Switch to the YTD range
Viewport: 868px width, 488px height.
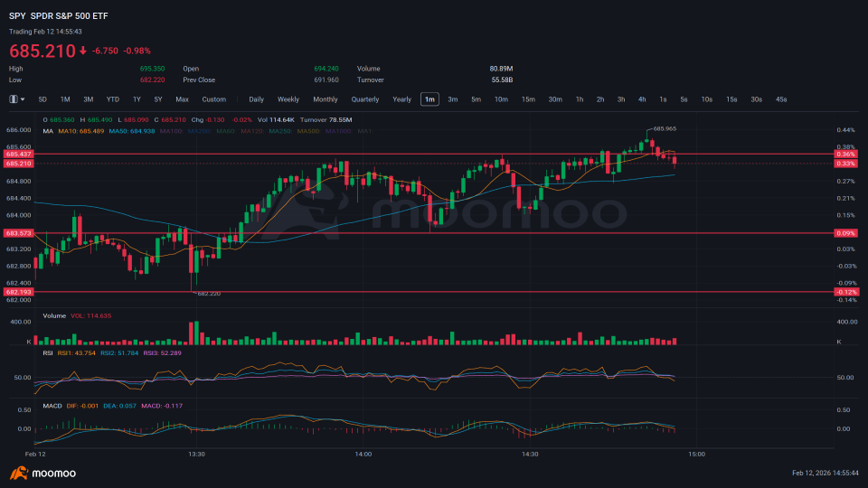pos(113,99)
